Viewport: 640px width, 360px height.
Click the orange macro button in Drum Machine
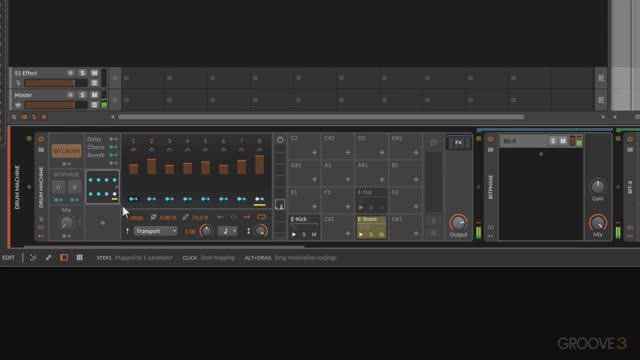[67, 151]
